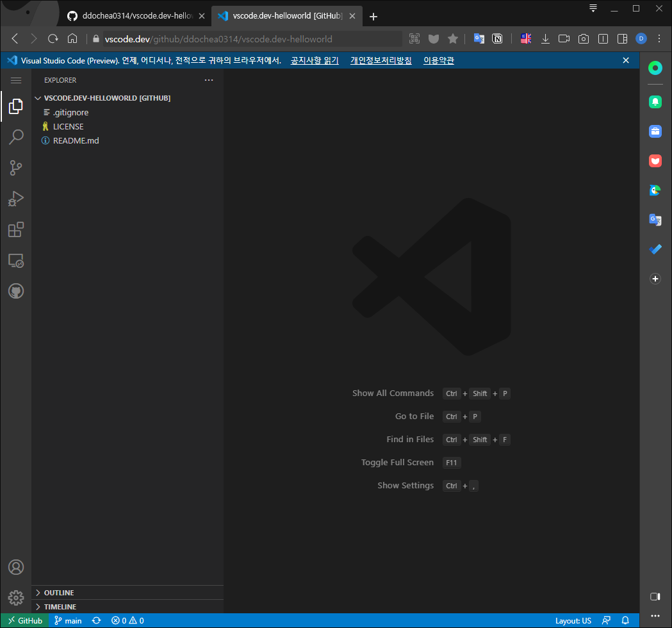Open Explorer views and more actions menu
672x628 pixels.
[209, 80]
